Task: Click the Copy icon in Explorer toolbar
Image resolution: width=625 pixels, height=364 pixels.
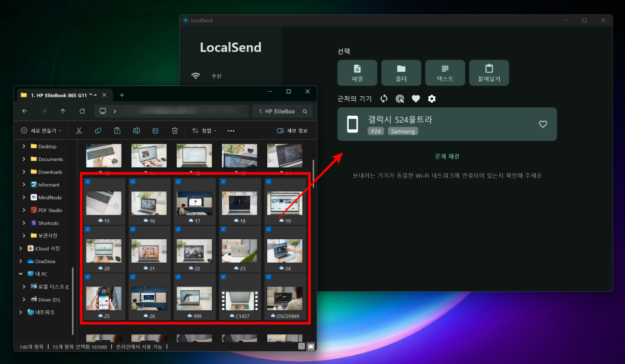Action: [98, 131]
